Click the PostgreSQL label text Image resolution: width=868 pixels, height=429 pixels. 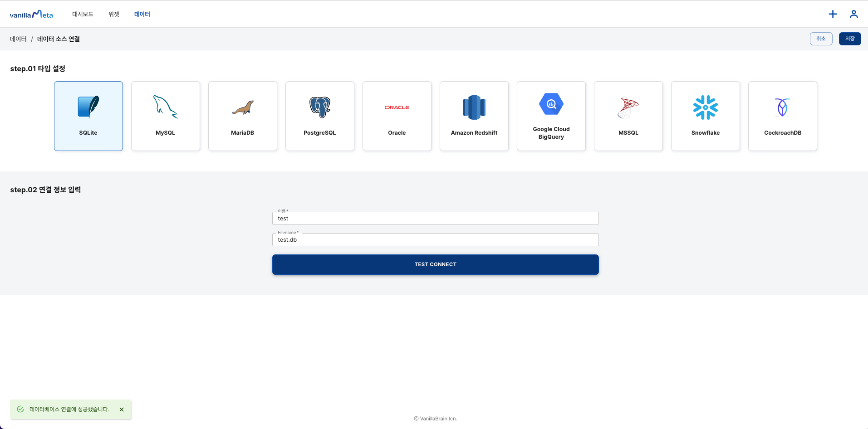[320, 133]
